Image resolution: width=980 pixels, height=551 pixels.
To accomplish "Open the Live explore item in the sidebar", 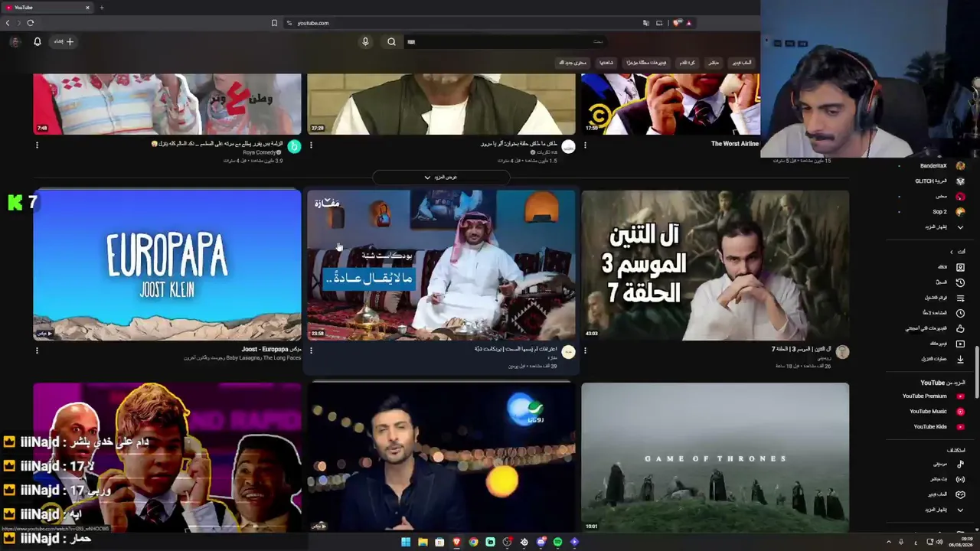I will pyautogui.click(x=951, y=479).
